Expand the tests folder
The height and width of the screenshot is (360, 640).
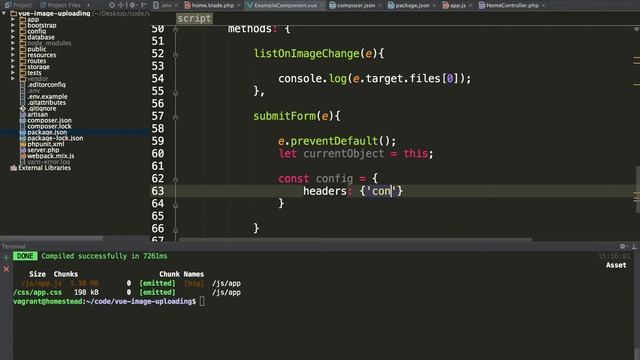pyautogui.click(x=13, y=73)
